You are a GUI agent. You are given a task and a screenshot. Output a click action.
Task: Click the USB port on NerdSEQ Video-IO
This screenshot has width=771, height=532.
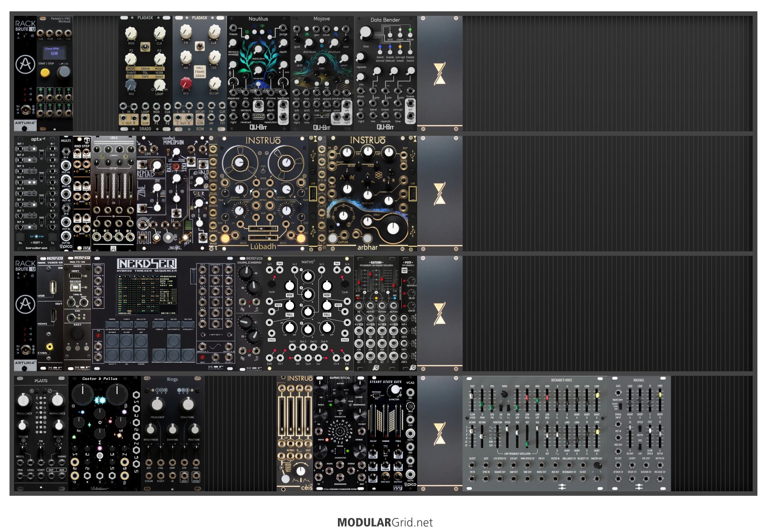53,287
